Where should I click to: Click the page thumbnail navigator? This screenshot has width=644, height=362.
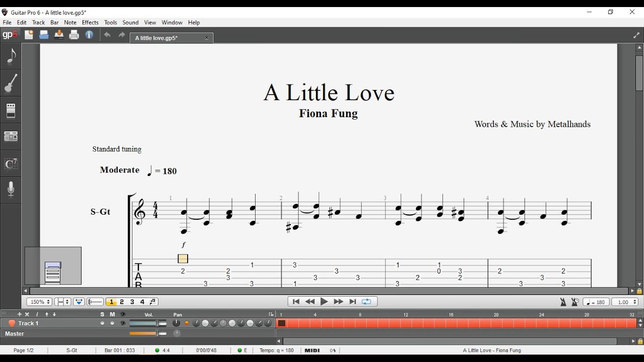53,266
